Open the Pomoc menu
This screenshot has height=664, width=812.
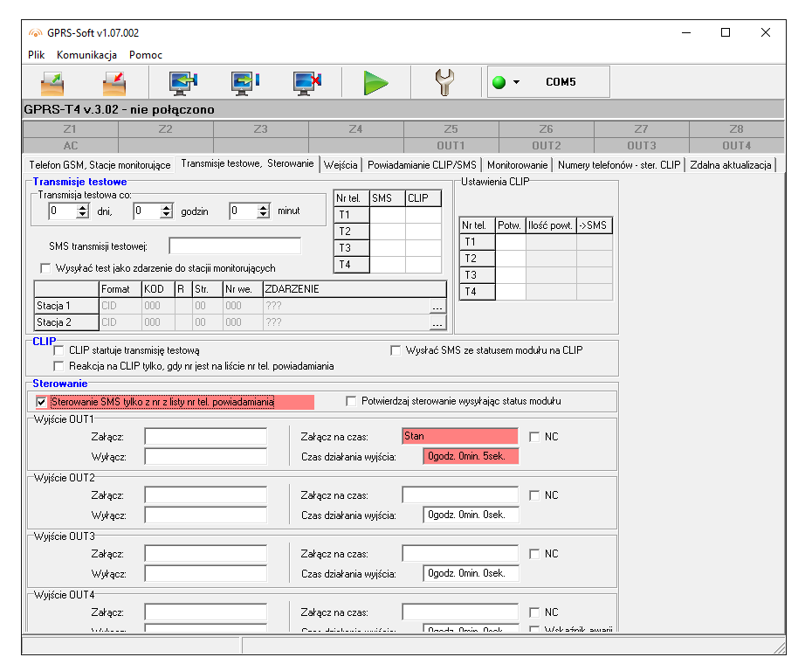(146, 54)
